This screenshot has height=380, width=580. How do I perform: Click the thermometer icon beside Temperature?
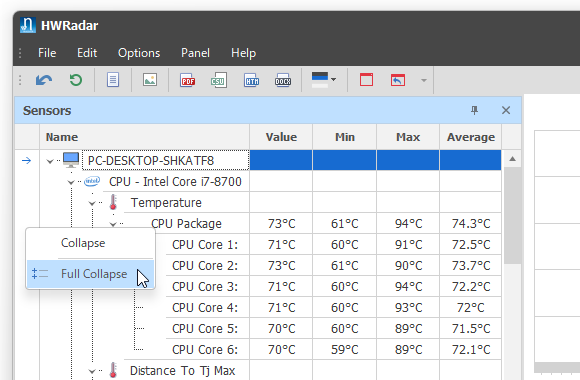[113, 202]
